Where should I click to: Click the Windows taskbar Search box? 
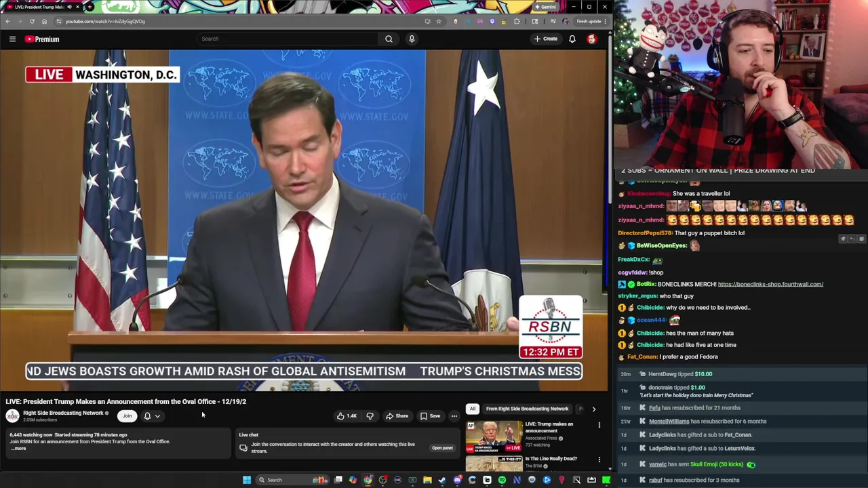tap(293, 480)
